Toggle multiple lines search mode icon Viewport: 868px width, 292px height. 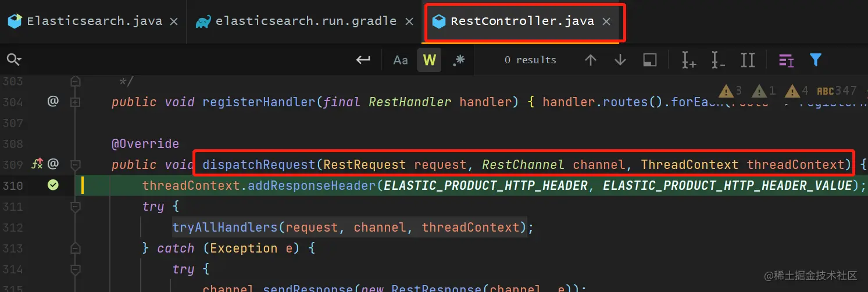(x=786, y=60)
